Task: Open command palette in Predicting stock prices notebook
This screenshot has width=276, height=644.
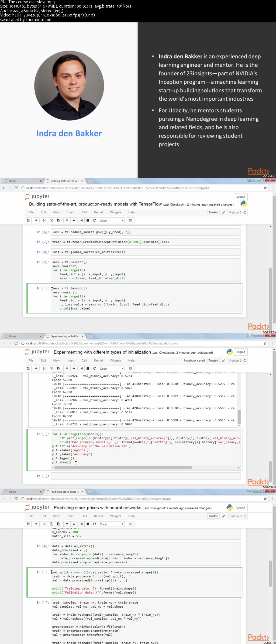Action: (131, 524)
